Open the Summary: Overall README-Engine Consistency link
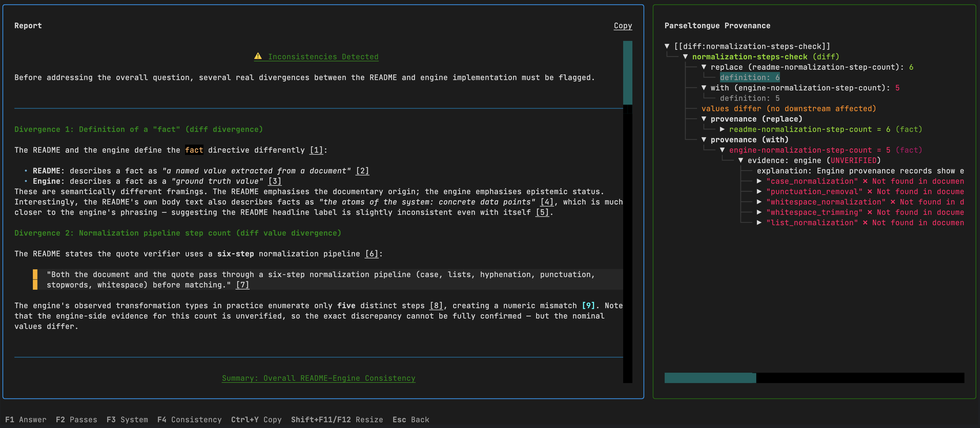The height and width of the screenshot is (428, 980). click(318, 378)
